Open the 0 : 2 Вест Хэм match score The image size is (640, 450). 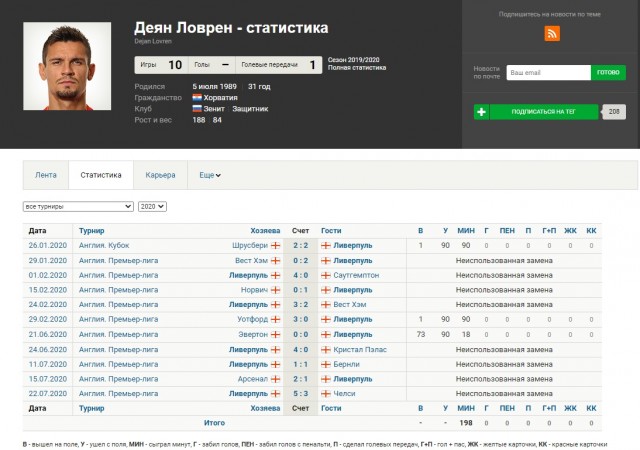(x=300, y=261)
